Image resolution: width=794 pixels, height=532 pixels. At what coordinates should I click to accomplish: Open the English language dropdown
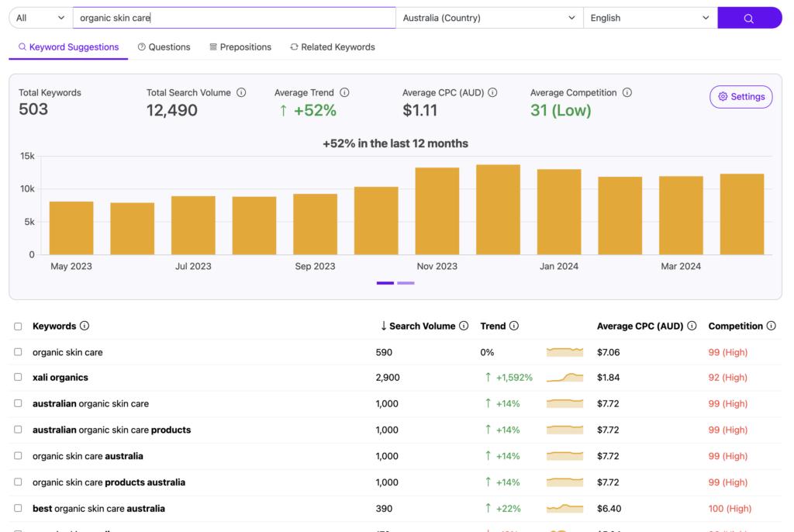tap(651, 19)
